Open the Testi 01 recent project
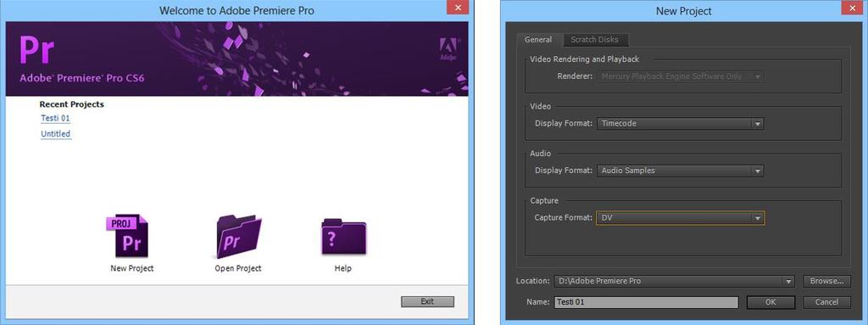Viewport: 868px width, 325px height. pyautogui.click(x=55, y=118)
